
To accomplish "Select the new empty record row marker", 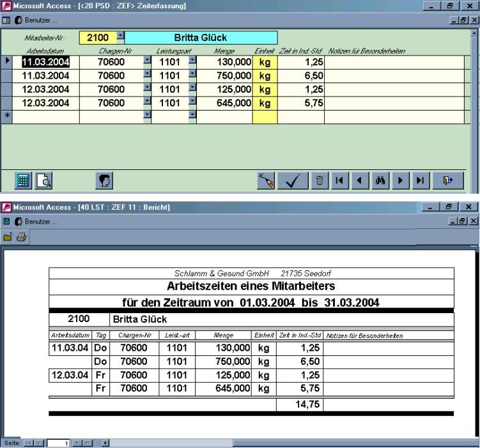I will point(8,116).
